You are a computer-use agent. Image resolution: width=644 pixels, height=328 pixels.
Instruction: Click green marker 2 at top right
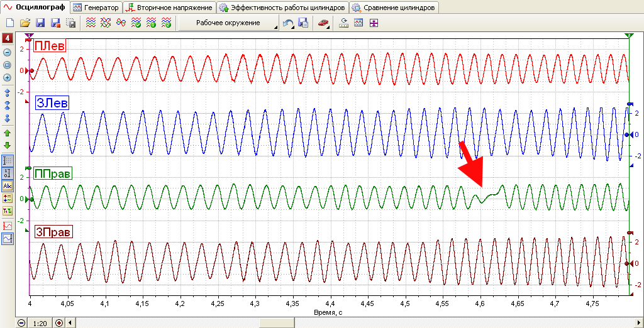629,36
